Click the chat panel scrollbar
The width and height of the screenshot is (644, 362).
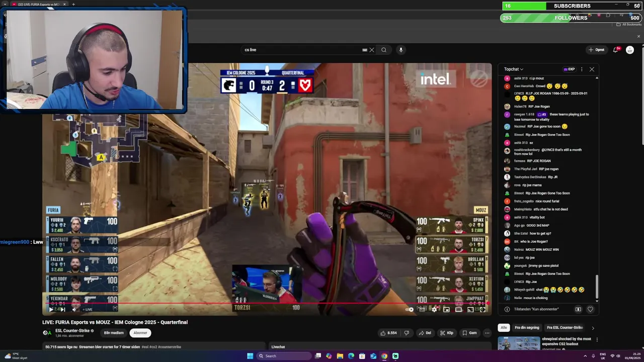(x=597, y=287)
